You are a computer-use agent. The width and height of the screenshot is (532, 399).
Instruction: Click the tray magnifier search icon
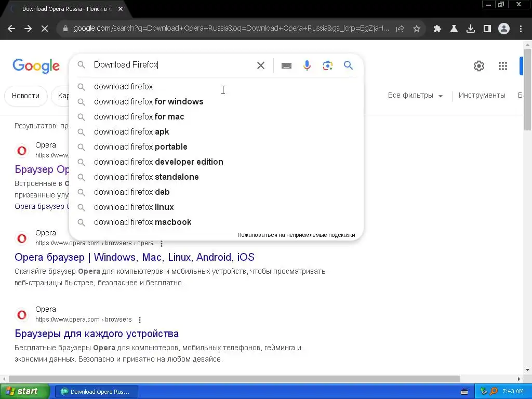(494, 391)
